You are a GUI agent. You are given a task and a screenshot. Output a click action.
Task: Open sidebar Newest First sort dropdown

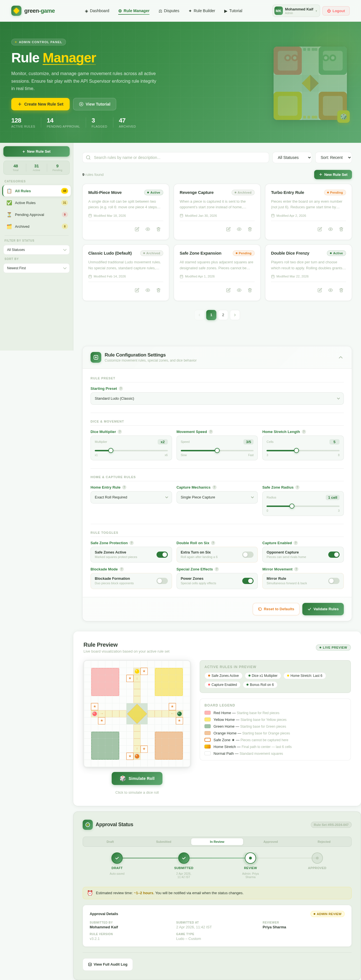click(x=36, y=268)
